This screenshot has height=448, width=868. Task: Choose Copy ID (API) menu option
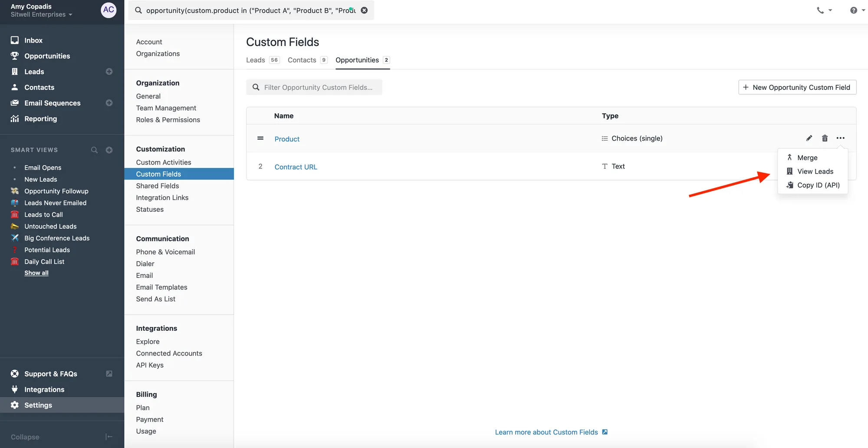[x=818, y=185]
